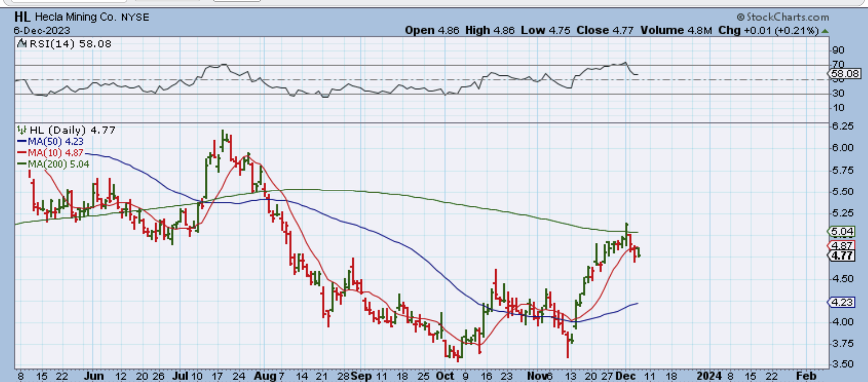Click the HL (Daily) 4.77 legend label
Image resolution: width=868 pixels, height=382 pixels.
pyautogui.click(x=72, y=130)
